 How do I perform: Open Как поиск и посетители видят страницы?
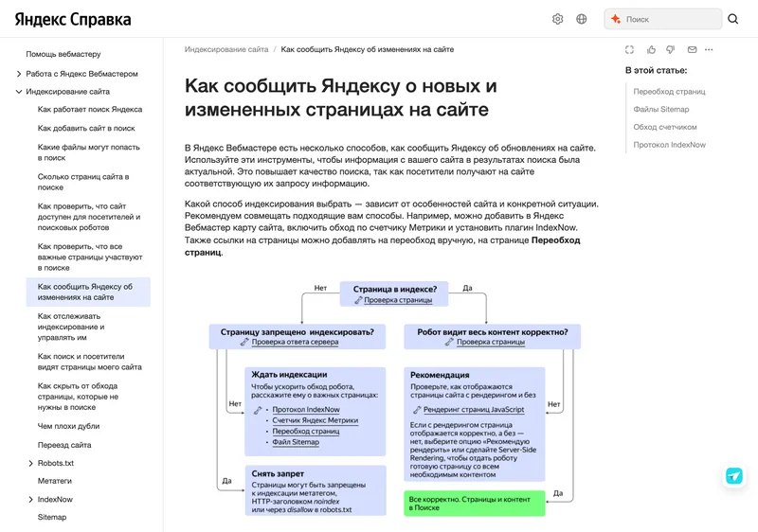[89, 362]
